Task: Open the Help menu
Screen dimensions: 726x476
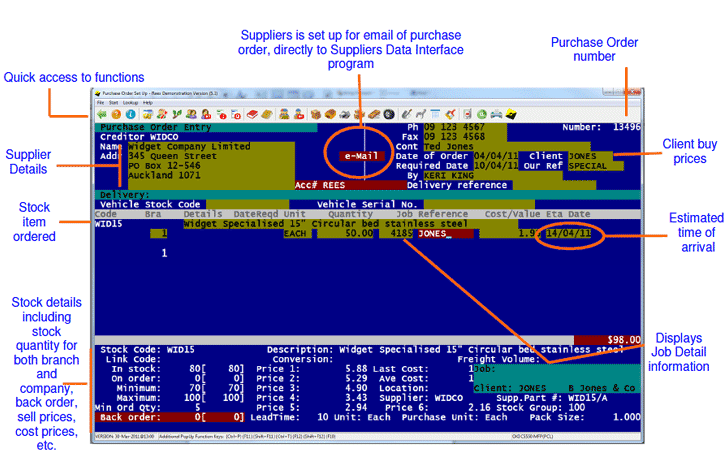Action: click(x=148, y=103)
